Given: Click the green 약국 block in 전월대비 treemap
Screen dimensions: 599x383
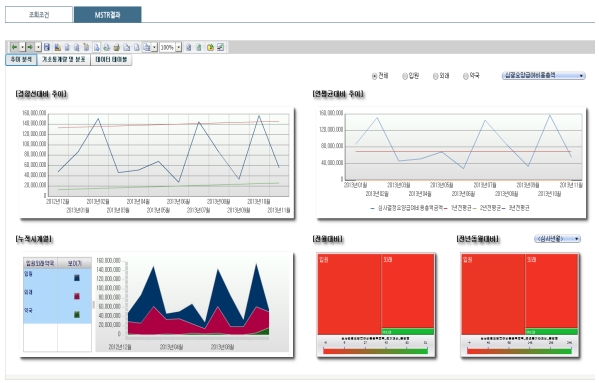Looking at the screenshot, I should pyautogui.click(x=408, y=332).
